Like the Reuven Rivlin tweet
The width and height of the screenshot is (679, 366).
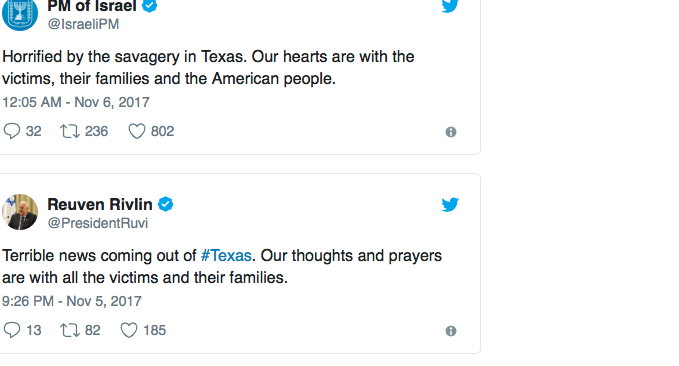pos(129,330)
